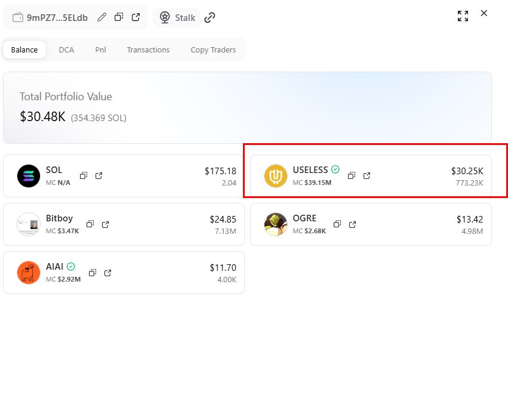Open the Bitboy token external link
508x420 pixels.
click(x=106, y=224)
